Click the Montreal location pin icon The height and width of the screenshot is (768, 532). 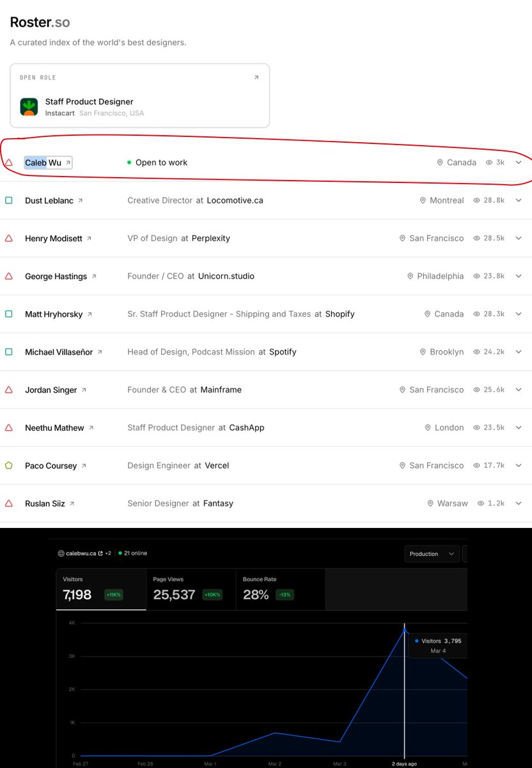click(x=423, y=200)
